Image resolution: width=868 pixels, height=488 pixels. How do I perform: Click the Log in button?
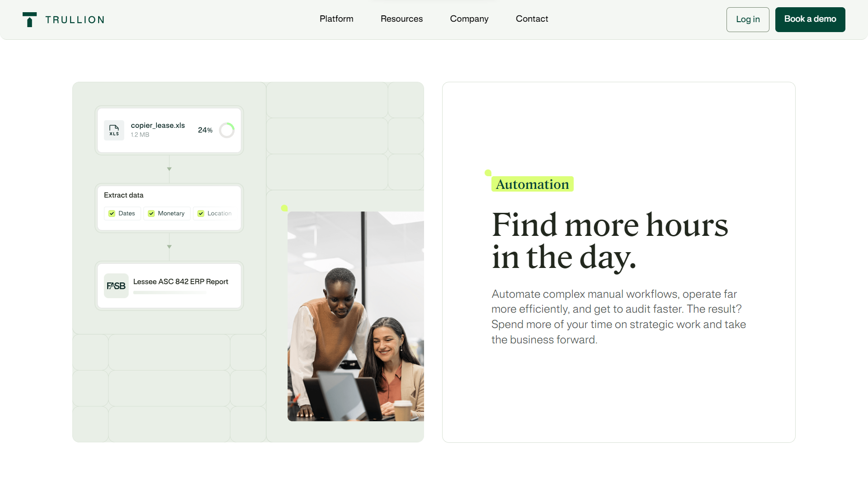748,19
